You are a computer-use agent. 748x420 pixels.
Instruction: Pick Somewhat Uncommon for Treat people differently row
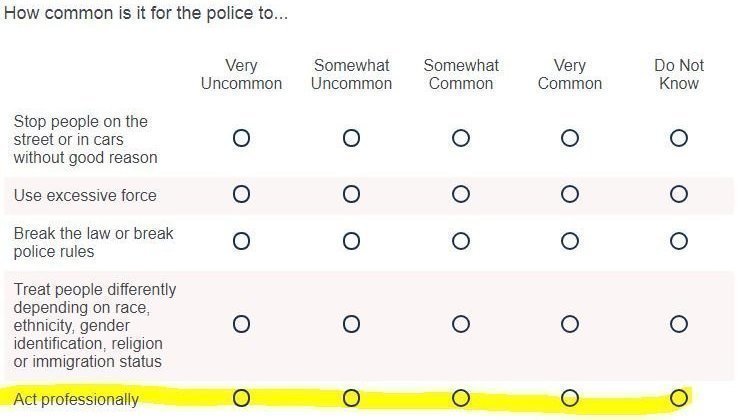(352, 325)
